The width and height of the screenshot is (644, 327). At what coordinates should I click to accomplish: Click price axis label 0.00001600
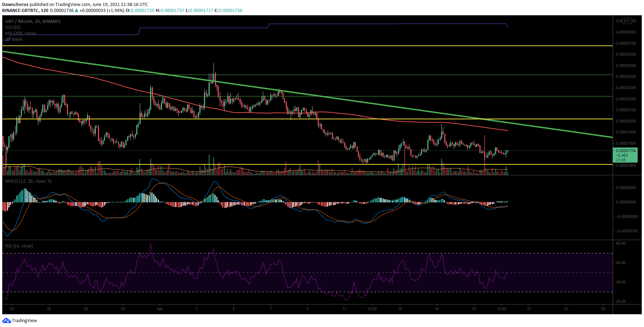[626, 165]
